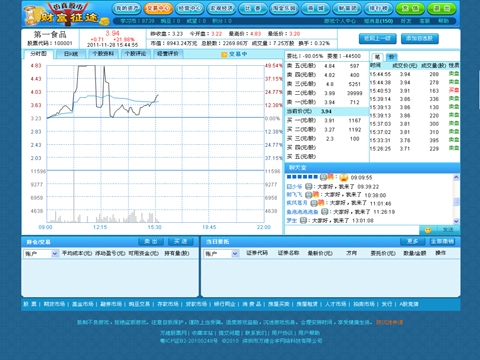Click the scared-face emoji in chat message
This screenshot has width=480, height=360.
click(x=344, y=178)
